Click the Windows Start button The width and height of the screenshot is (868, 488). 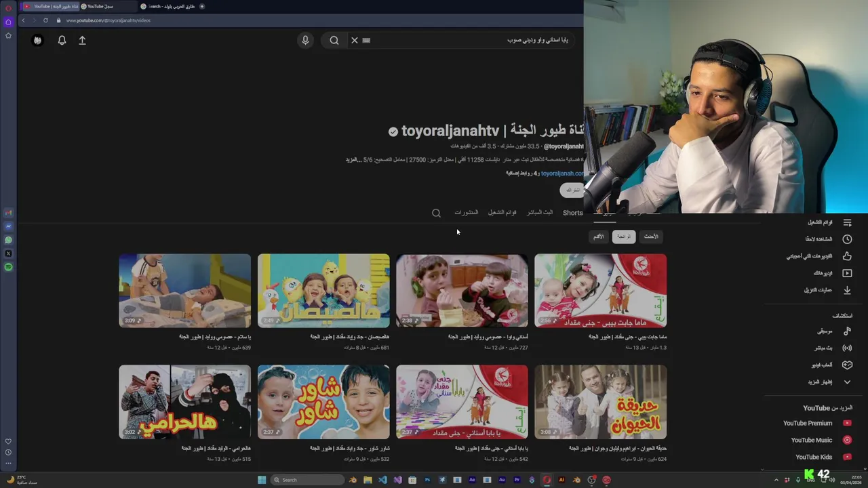[262, 480]
